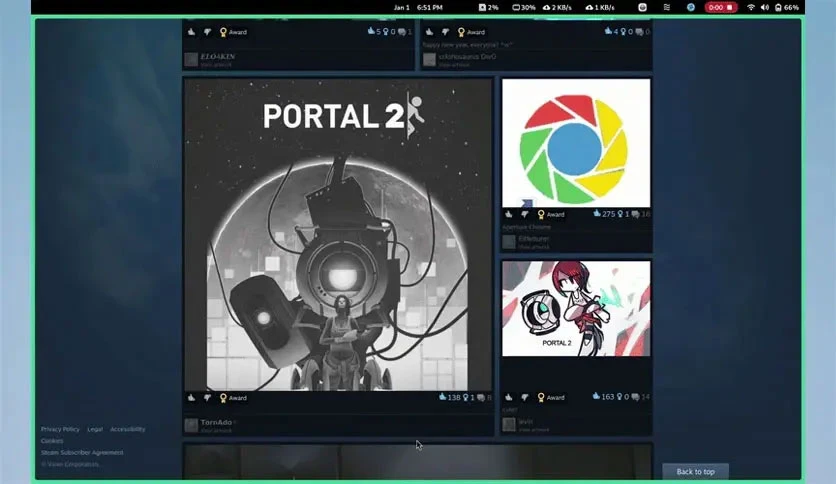This screenshot has height=484, width=836.
Task: Click ELOAKIN's avatar image
Action: pos(191,59)
